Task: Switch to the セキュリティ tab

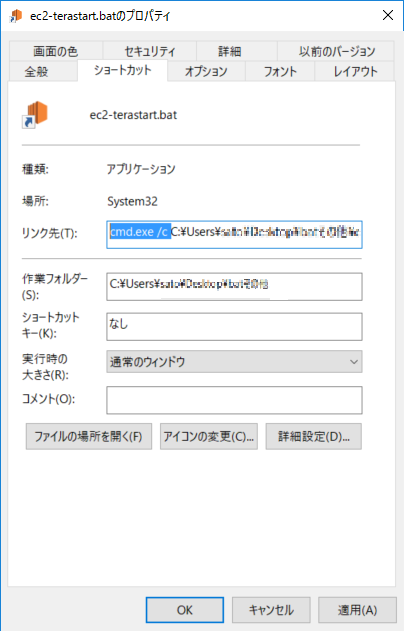Action: coord(150,51)
